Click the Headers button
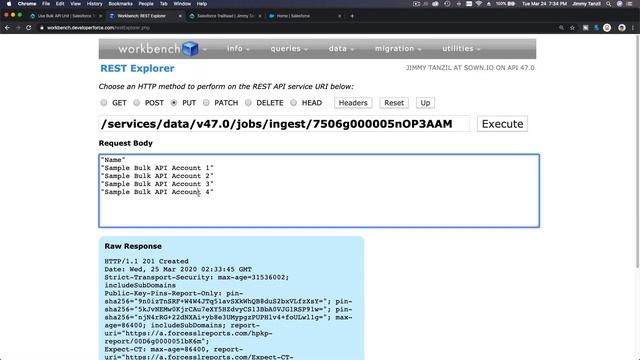 coord(353,103)
